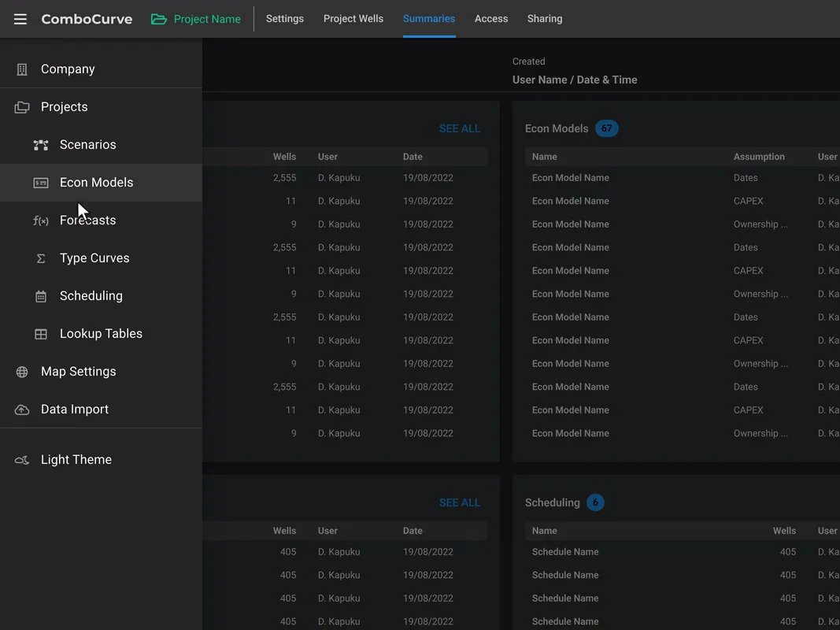Screen dimensions: 840x630
Task: Open the Sharing tab
Action: (x=544, y=19)
